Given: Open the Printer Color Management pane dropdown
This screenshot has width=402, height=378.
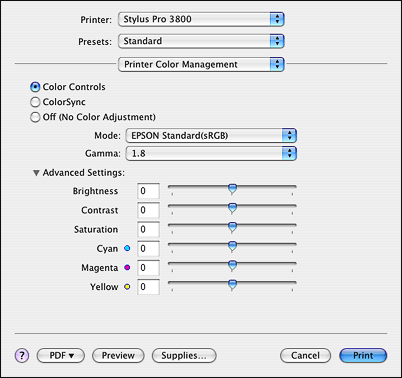Looking at the screenshot, I should tap(201, 64).
